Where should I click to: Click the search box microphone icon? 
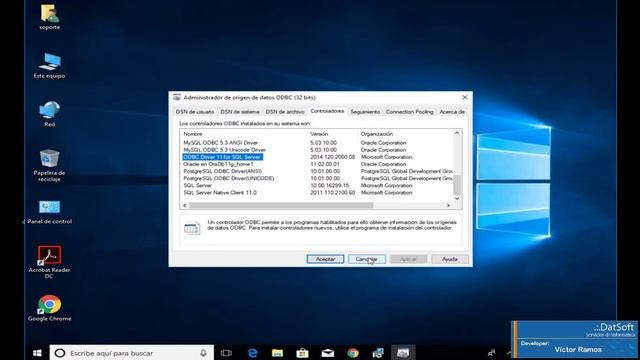(x=203, y=353)
